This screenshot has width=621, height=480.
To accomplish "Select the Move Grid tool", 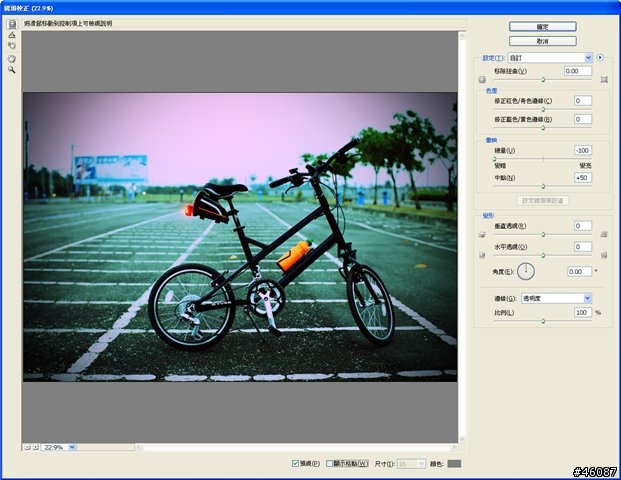I will pyautogui.click(x=12, y=46).
